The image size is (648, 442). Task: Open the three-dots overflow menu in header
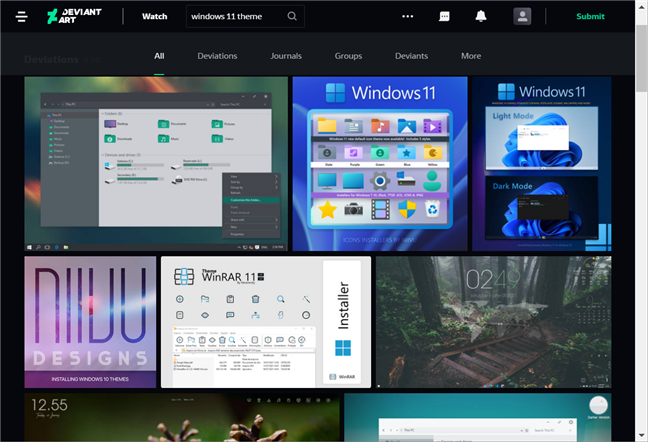tap(407, 17)
